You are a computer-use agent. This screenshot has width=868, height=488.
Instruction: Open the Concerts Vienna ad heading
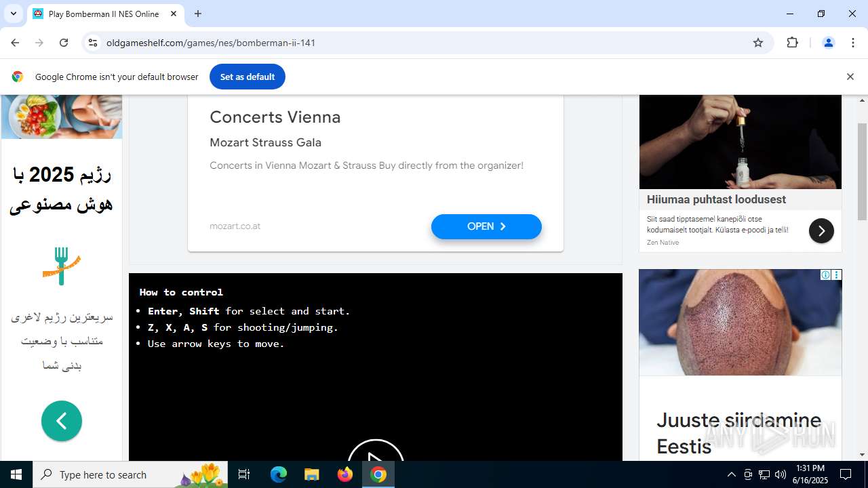275,117
